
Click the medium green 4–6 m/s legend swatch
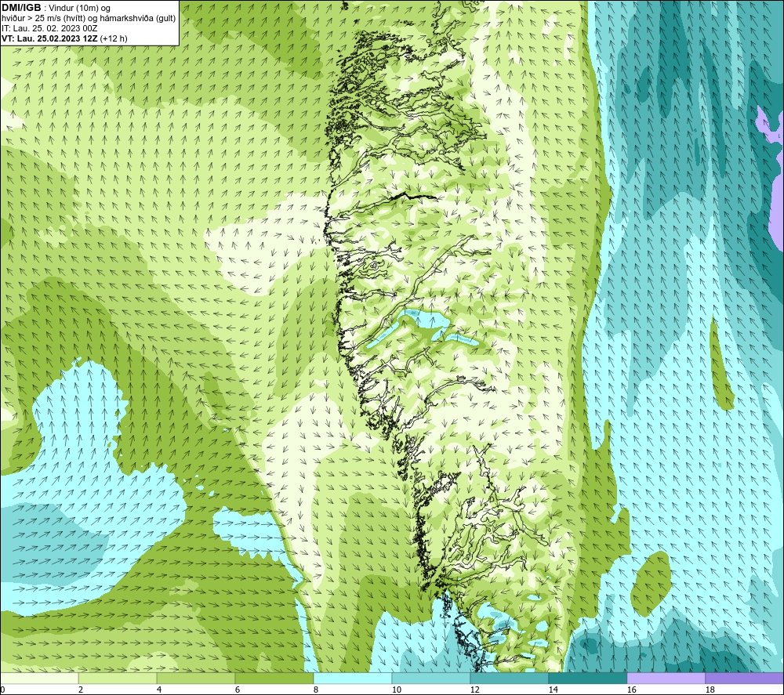click(195, 678)
